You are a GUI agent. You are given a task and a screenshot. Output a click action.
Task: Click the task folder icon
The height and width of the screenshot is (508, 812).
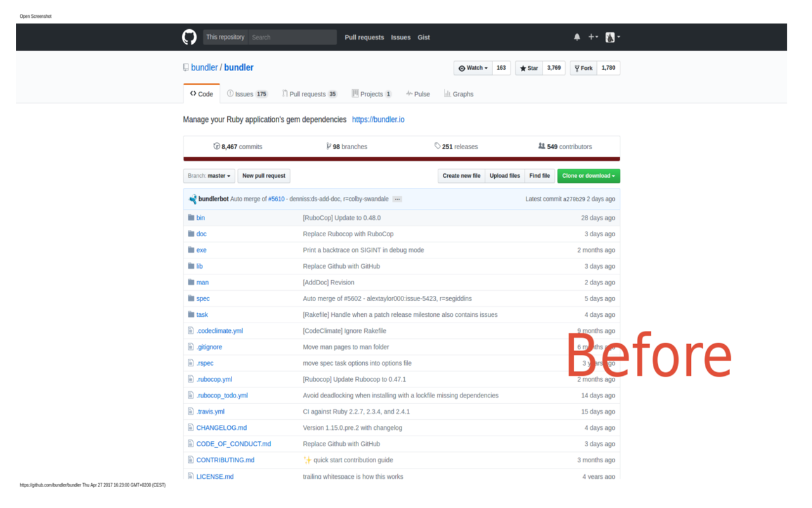pyautogui.click(x=191, y=315)
